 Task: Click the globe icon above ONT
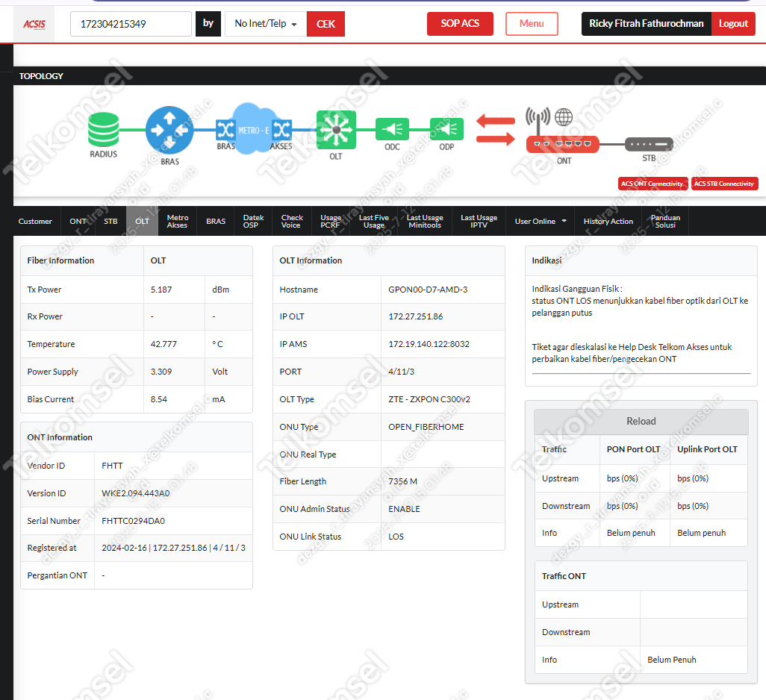coord(563,117)
